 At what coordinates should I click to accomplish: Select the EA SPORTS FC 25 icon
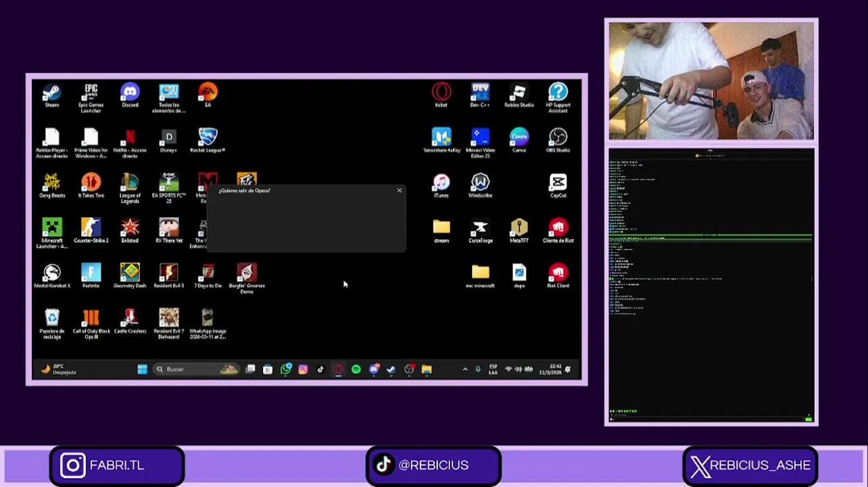pos(168,189)
